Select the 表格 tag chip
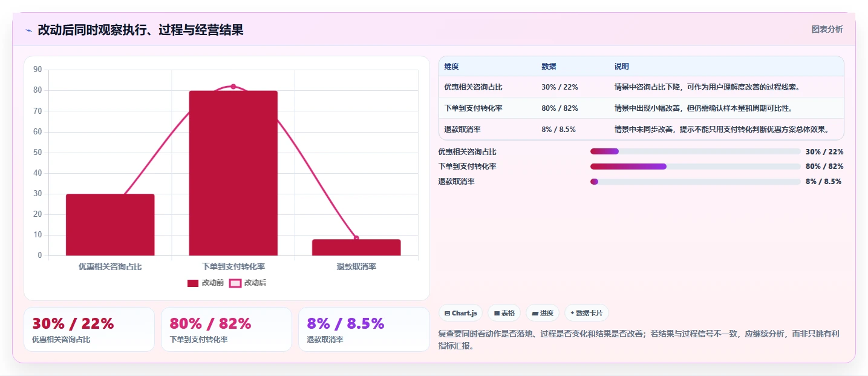 click(504, 313)
